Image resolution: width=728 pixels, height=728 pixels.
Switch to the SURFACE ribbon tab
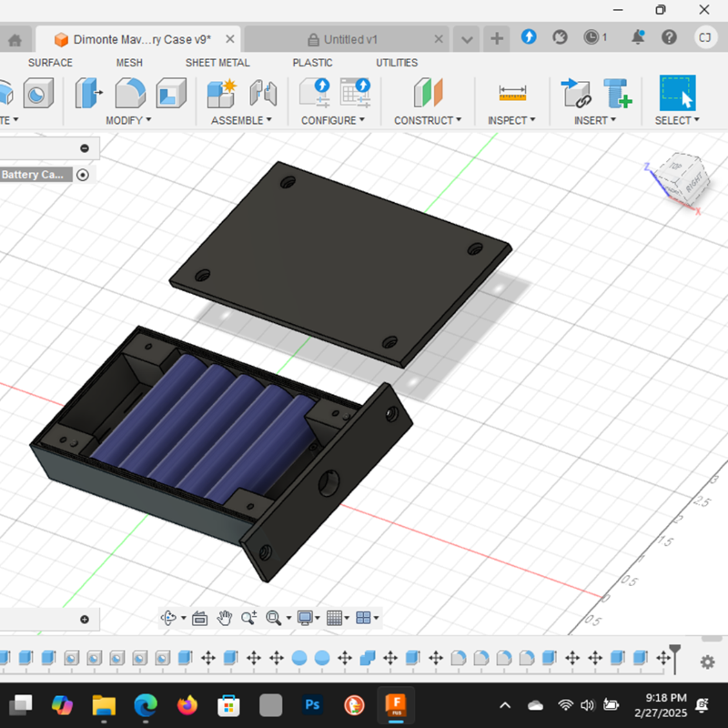pyautogui.click(x=50, y=63)
